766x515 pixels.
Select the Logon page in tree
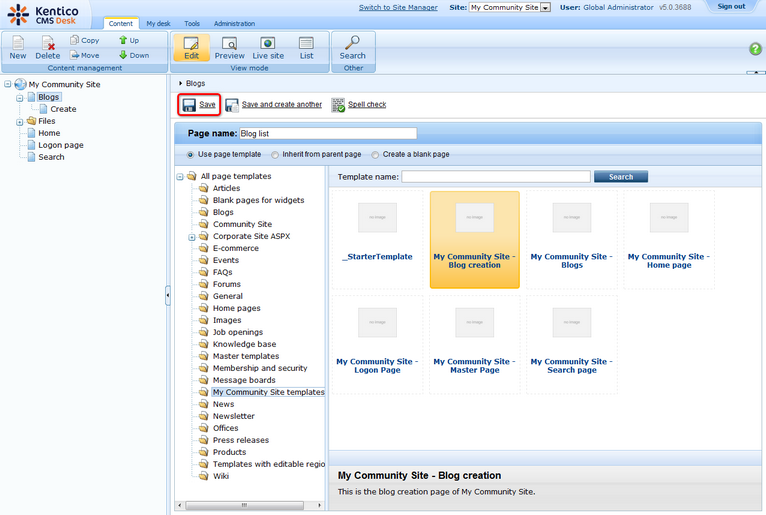(x=61, y=145)
